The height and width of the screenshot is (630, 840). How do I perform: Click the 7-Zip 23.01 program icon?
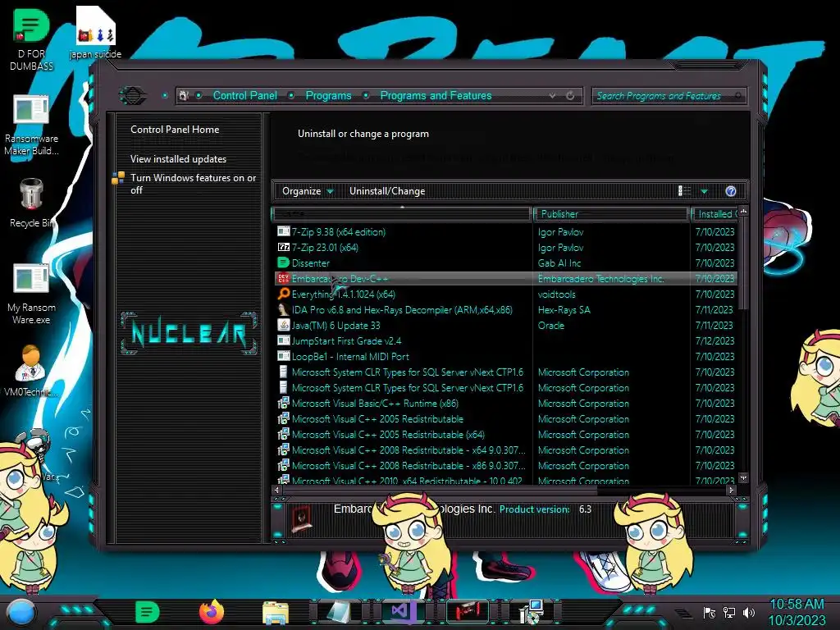[x=283, y=248]
